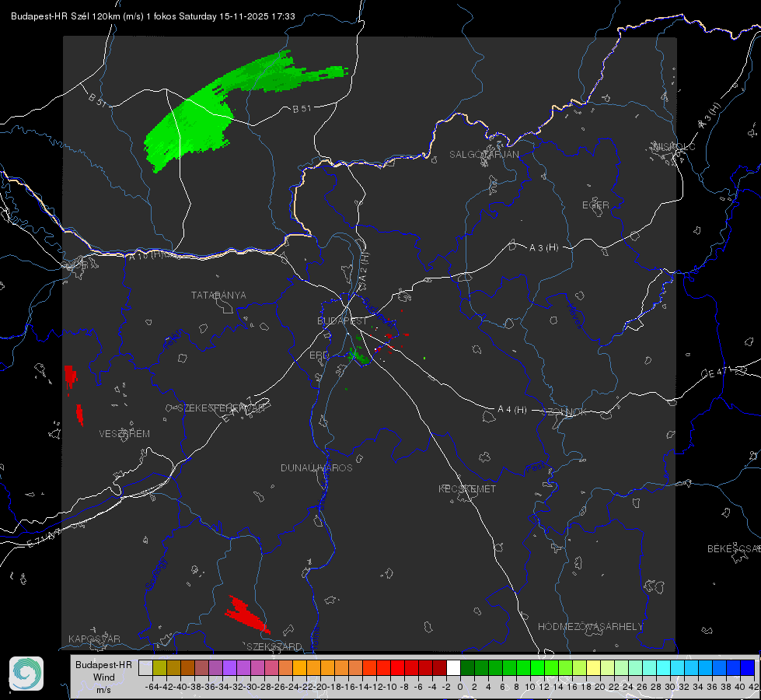
Task: Pick the bright green swatch between 10 and 12
Action: [x=537, y=668]
